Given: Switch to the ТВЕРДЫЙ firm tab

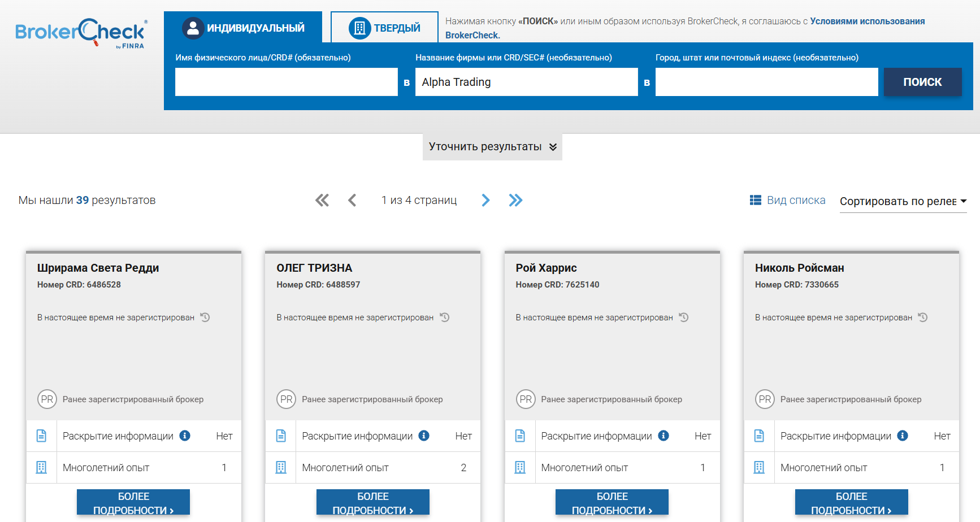Looking at the screenshot, I should 384,28.
